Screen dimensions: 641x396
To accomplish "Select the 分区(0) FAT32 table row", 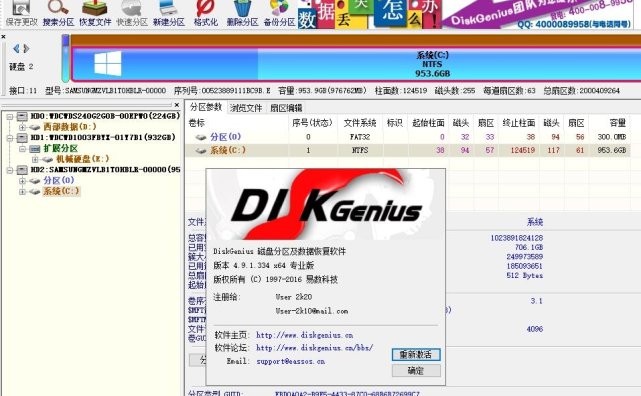I will (x=408, y=137).
